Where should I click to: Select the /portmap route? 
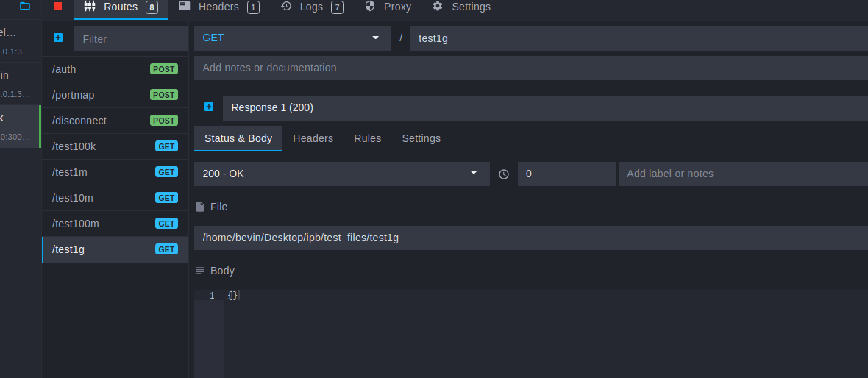115,95
